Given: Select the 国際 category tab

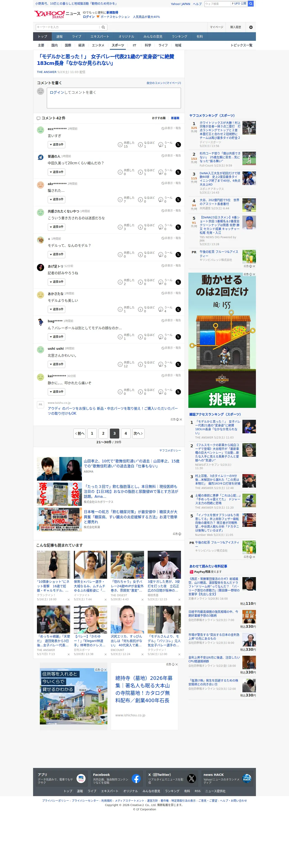Looking at the screenshot, I should pyautogui.click(x=68, y=46).
